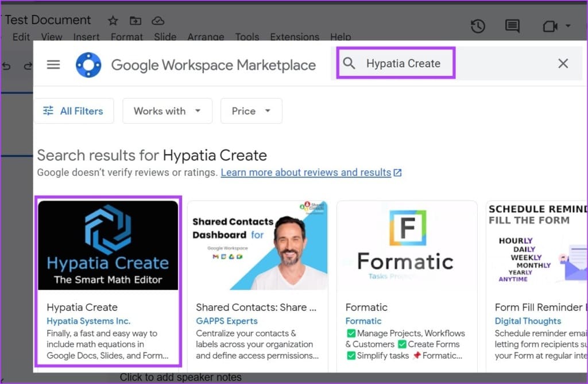This screenshot has height=384, width=588.
Task: Clear the search with X icon
Action: tap(563, 63)
